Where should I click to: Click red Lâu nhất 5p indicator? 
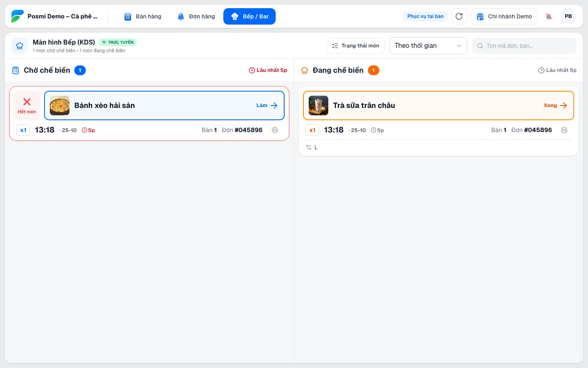click(x=268, y=70)
